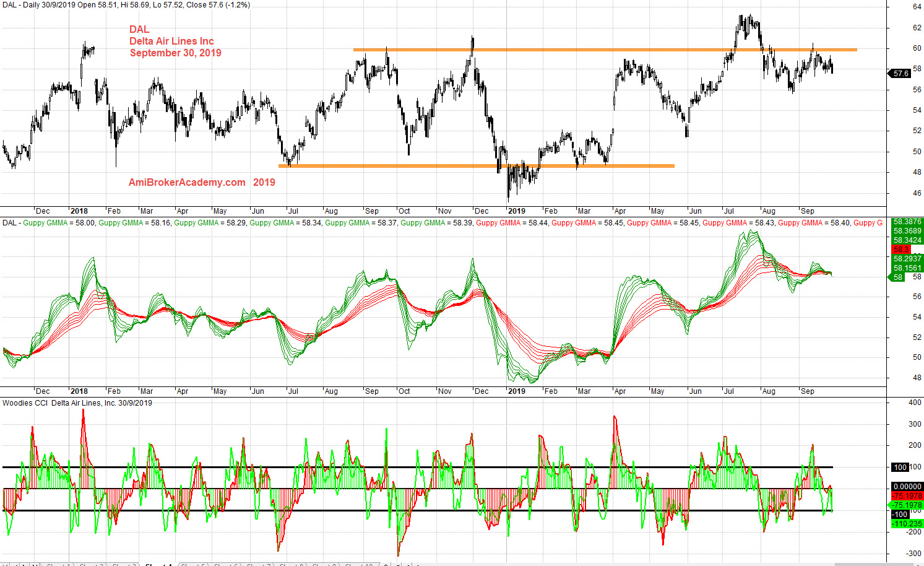The width and height of the screenshot is (924, 566).
Task: Click the 'Woodies CCI Delta Air Lines' pane title
Action: [77, 403]
